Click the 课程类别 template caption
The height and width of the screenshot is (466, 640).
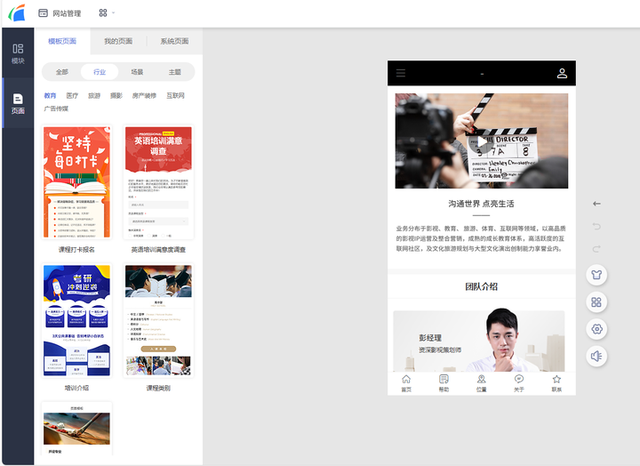(158, 388)
